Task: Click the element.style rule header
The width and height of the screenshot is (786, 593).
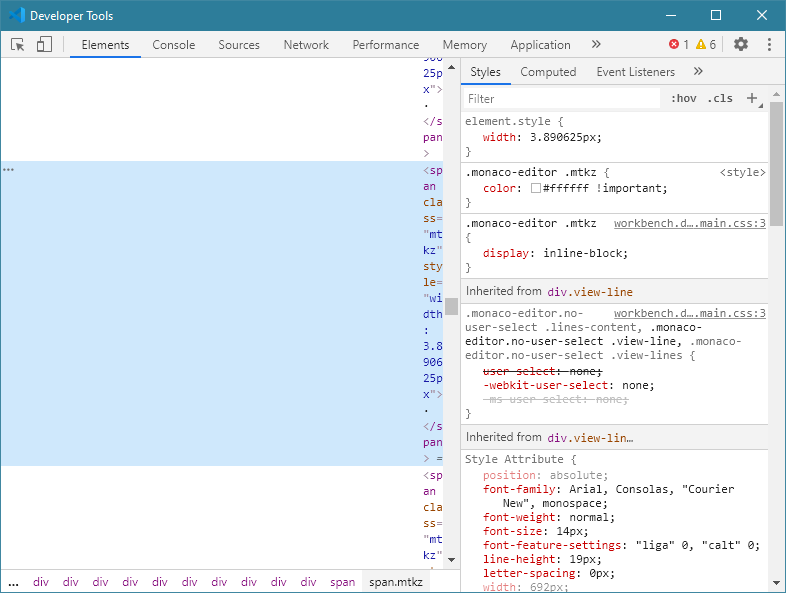Action: pos(514,121)
